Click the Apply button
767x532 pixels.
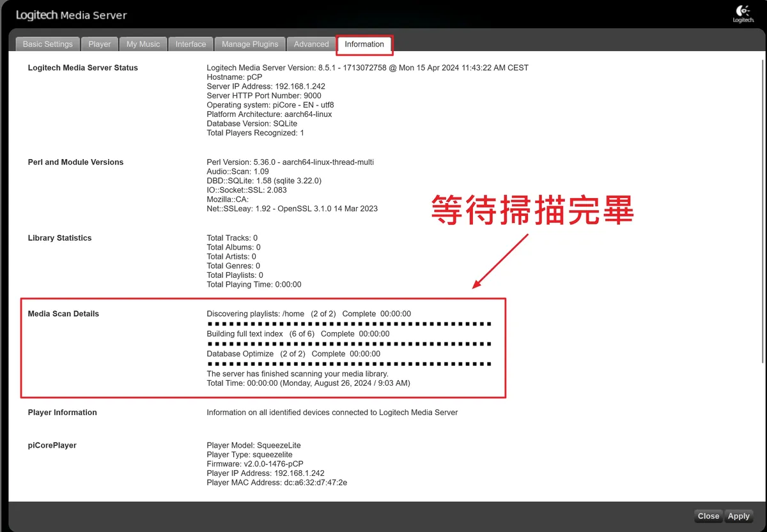coord(739,516)
